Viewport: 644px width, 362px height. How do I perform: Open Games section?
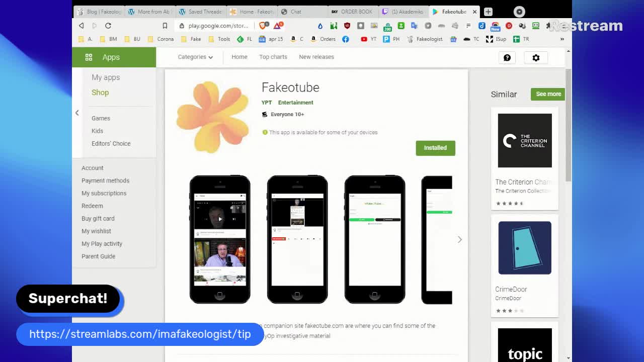pos(101,118)
